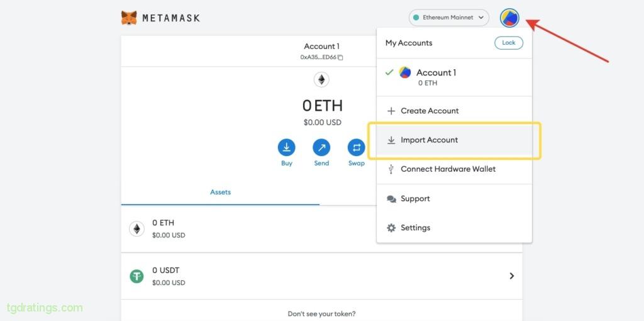Click the Account 1 title at top
This screenshot has width=644, height=321.
[321, 47]
